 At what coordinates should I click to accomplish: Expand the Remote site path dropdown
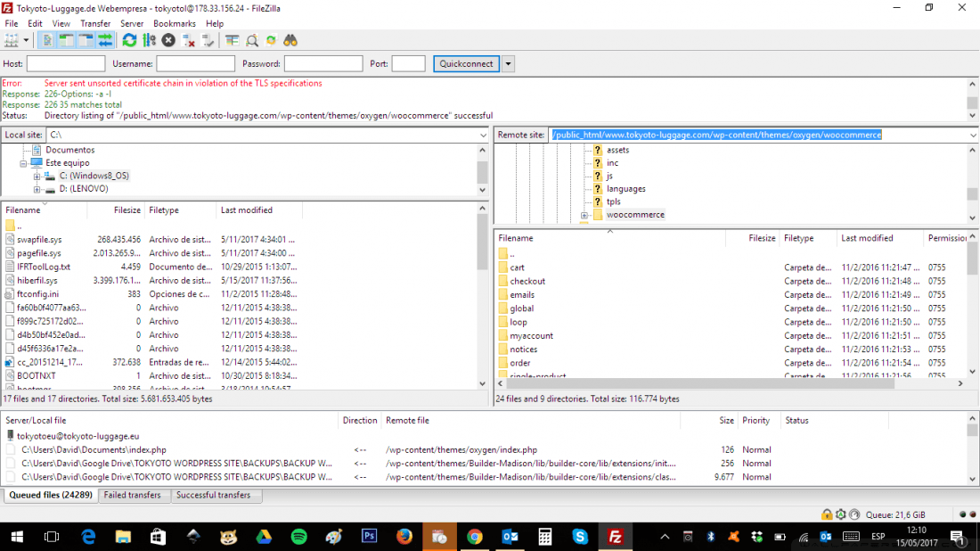click(x=973, y=136)
